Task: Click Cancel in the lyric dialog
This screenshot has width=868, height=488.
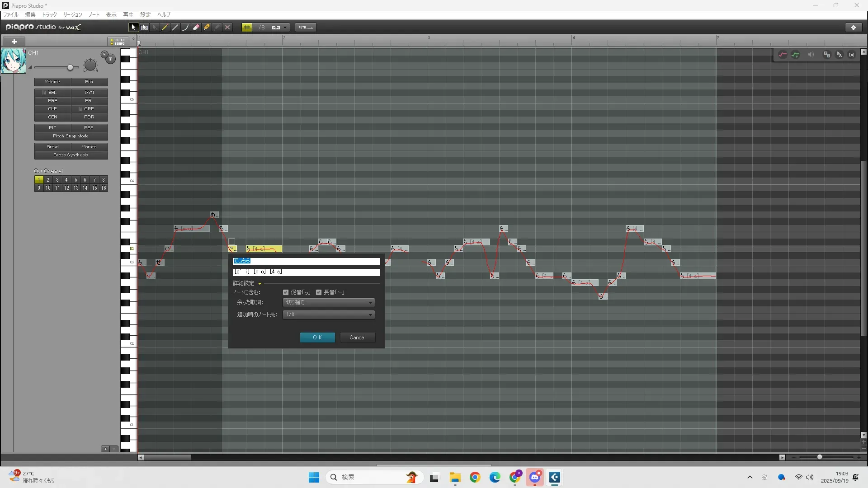Action: point(357,338)
